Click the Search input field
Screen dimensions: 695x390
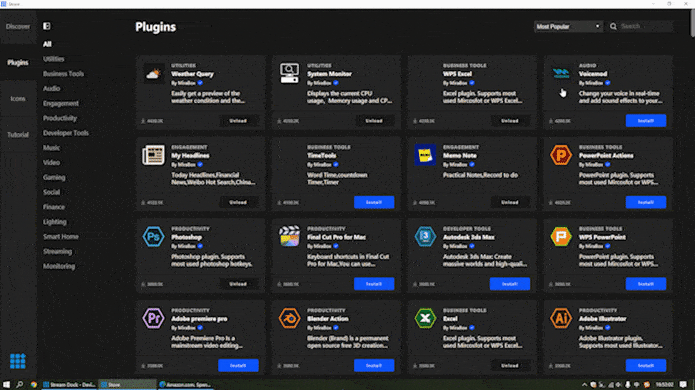646,27
